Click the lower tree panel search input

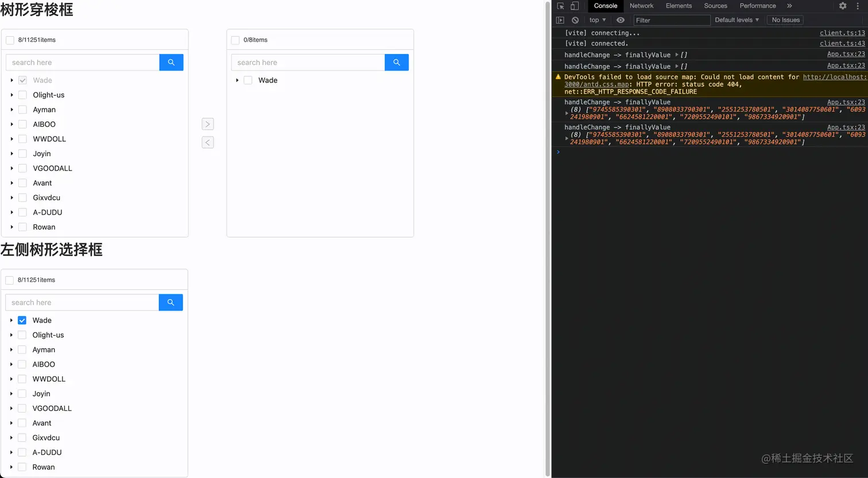82,302
